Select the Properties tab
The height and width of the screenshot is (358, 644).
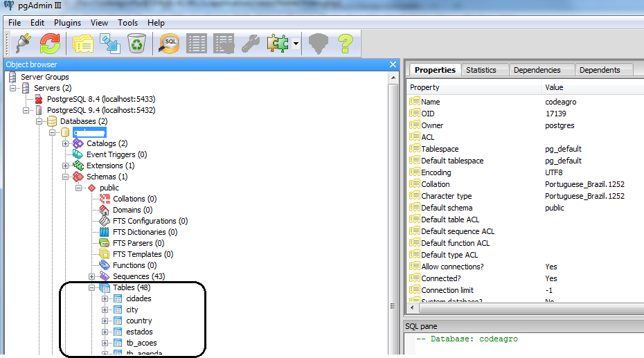pos(435,70)
